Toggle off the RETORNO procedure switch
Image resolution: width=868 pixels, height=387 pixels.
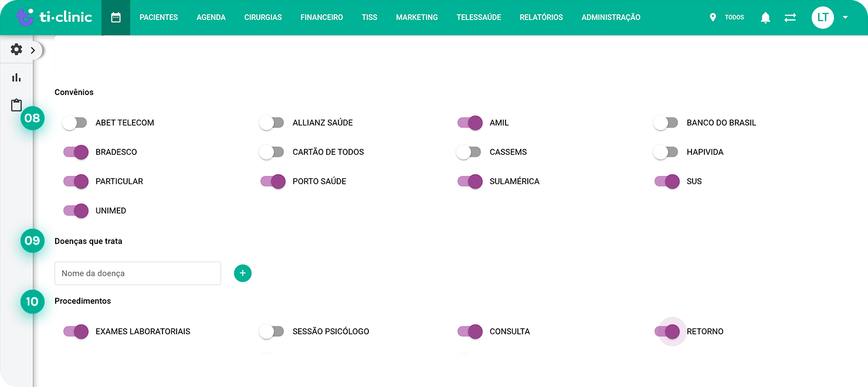pyautogui.click(x=667, y=331)
